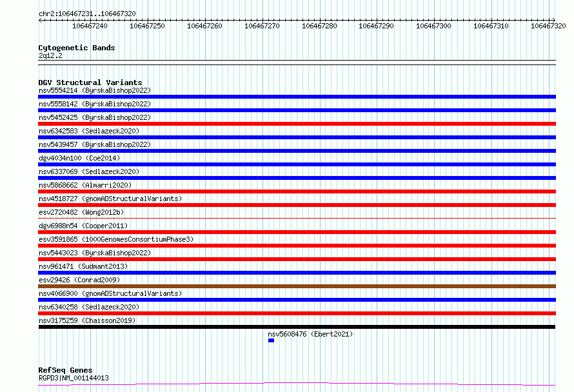
Task: Click the nsv5554214 (ByrskaBishop2022) variant label
Action: click(x=95, y=90)
